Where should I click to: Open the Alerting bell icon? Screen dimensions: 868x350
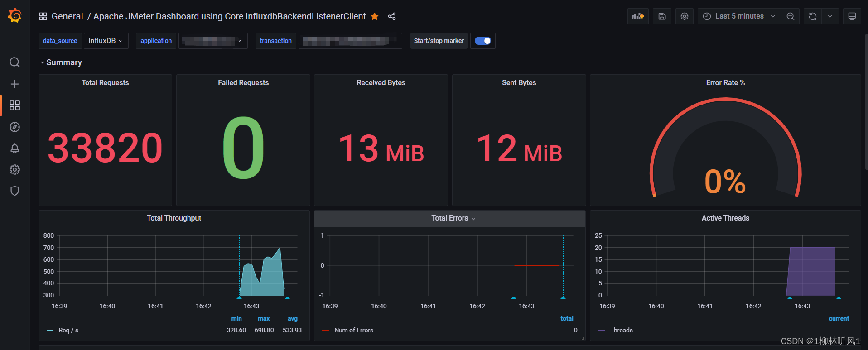click(14, 148)
